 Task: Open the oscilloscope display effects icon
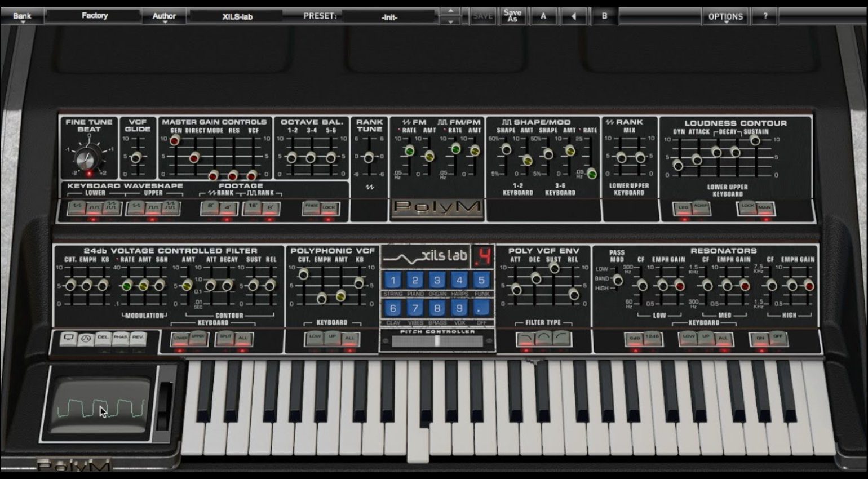(69, 338)
